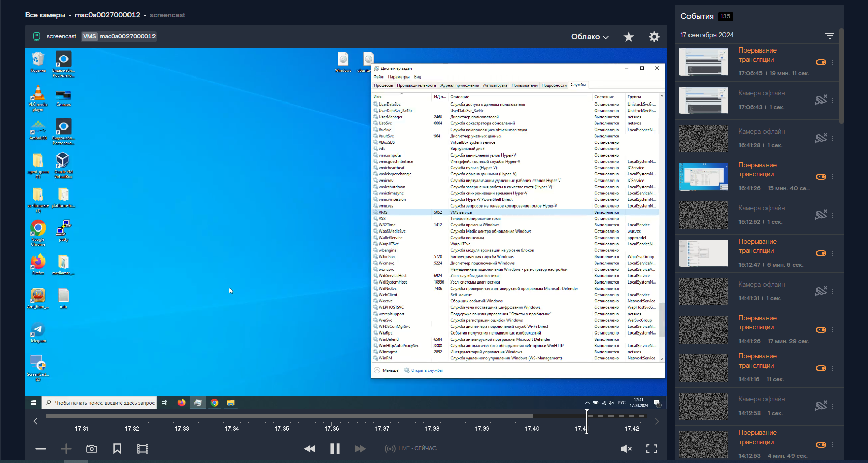The height and width of the screenshot is (463, 868).
Task: Fast-forward the video playback
Action: coord(360,449)
